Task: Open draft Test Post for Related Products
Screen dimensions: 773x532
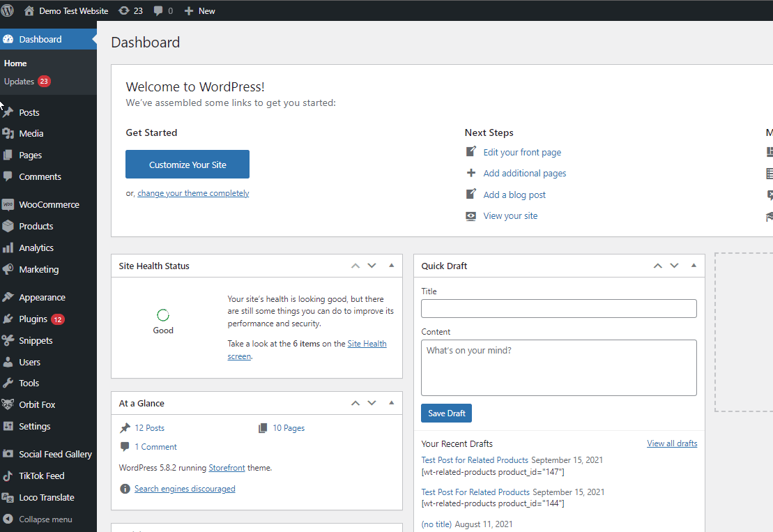Action: point(475,460)
